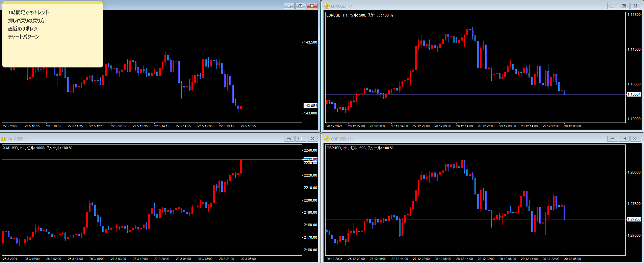Image resolution: width=644 pixels, height=263 pixels.
Task: Click the 2160.00 price axis label
Action: click(310, 250)
